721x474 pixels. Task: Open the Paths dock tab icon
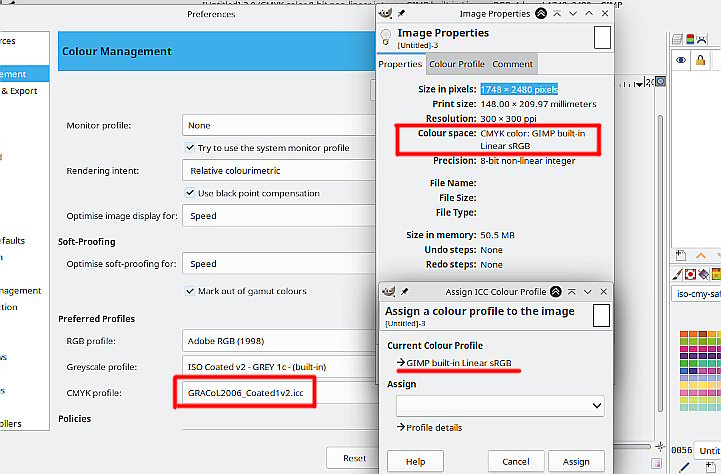coord(702,40)
